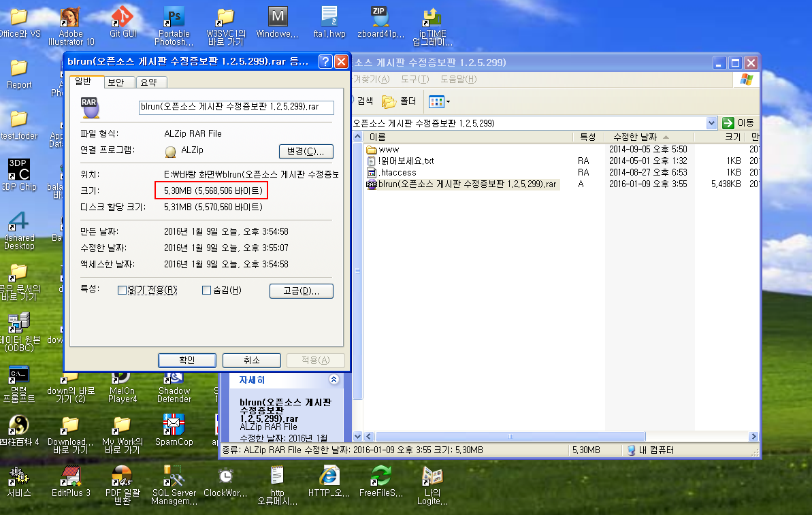Launch the 3DP Chip desktop icon
Viewport: 812px width, 515px height.
19,174
